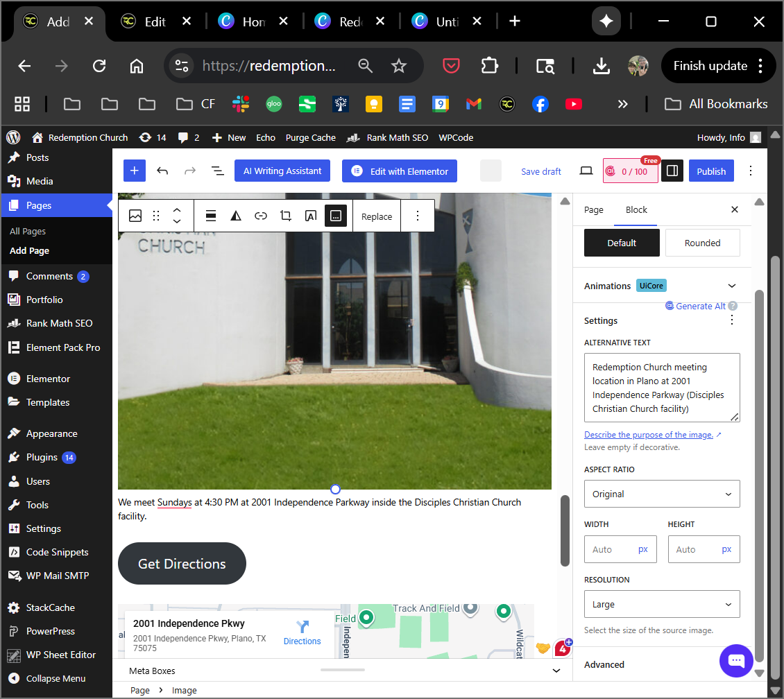Undo the last editor change

[162, 171]
